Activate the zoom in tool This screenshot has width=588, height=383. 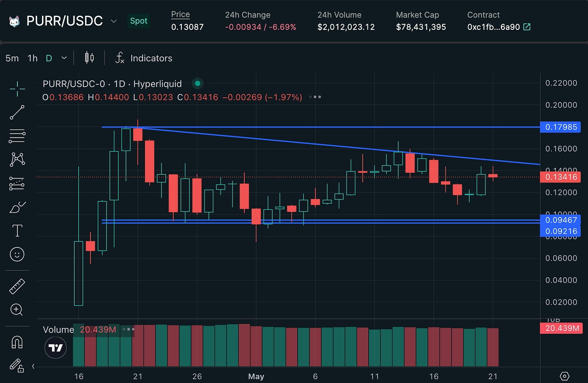[x=17, y=310]
